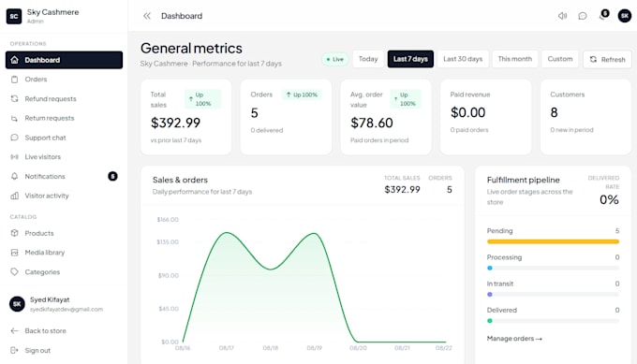Open Products catalog
The image size is (637, 364).
tap(65, 233)
